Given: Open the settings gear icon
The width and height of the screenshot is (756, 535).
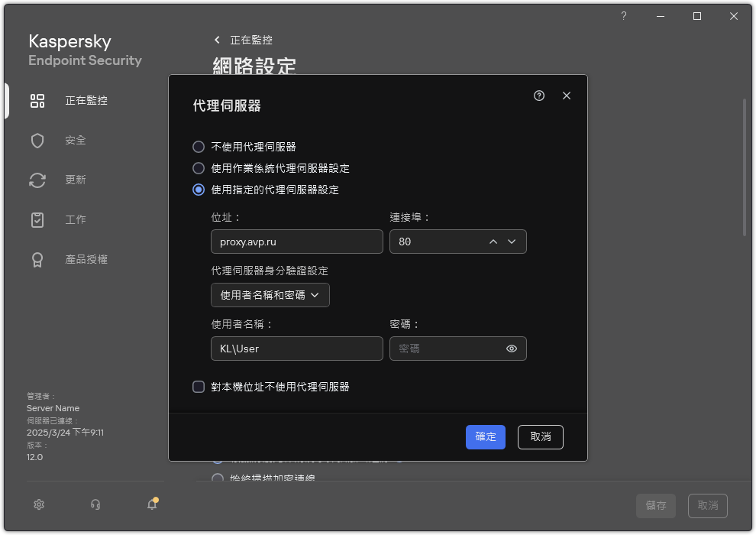Looking at the screenshot, I should (x=38, y=504).
